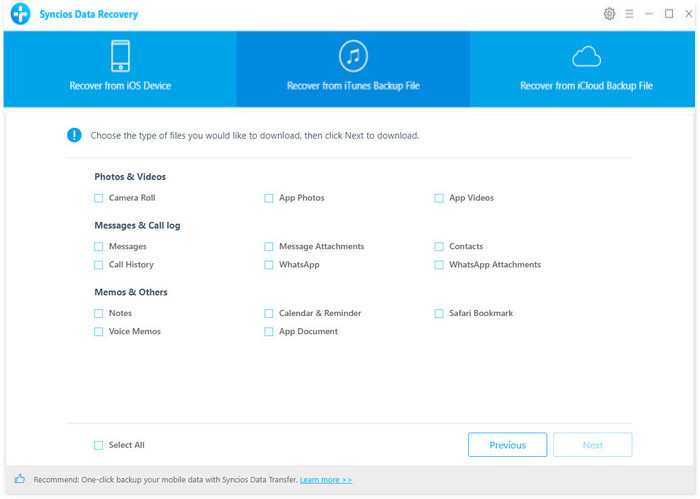Close the Syncios Data Recovery window
The width and height of the screenshot is (700, 499).
pyautogui.click(x=688, y=14)
